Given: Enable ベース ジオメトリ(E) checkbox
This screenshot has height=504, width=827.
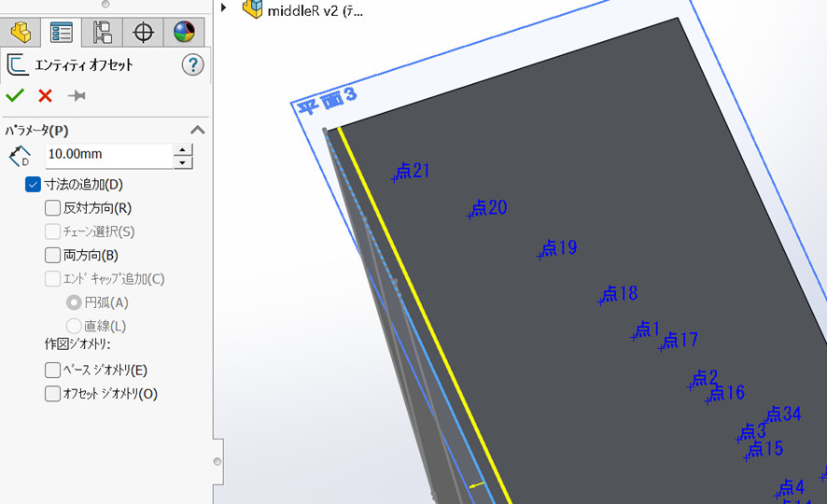Looking at the screenshot, I should click(52, 371).
